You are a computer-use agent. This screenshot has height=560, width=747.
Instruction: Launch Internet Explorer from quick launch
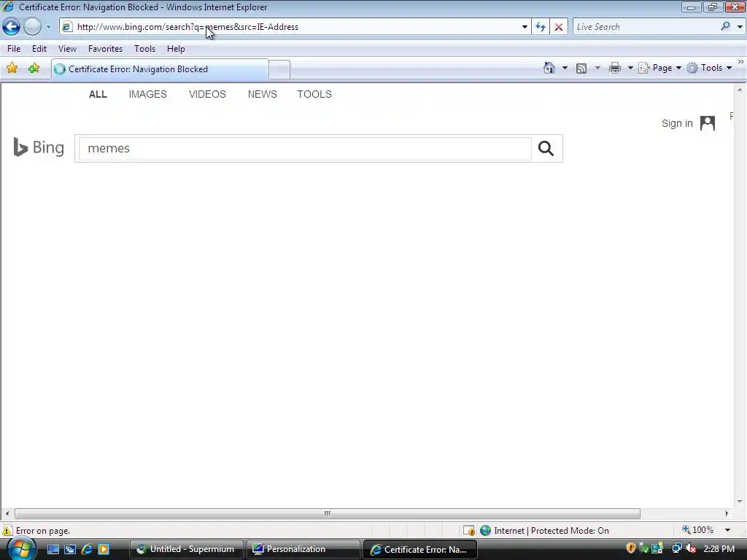click(88, 550)
